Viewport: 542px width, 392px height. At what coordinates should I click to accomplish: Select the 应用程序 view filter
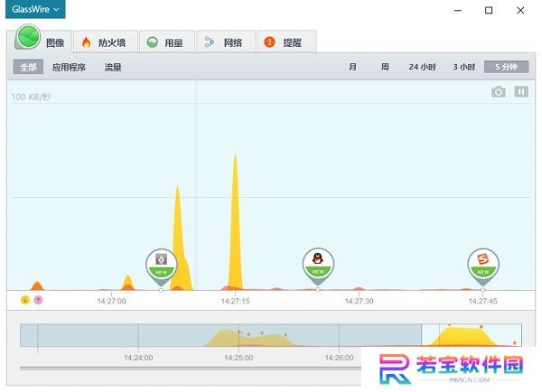(x=69, y=67)
